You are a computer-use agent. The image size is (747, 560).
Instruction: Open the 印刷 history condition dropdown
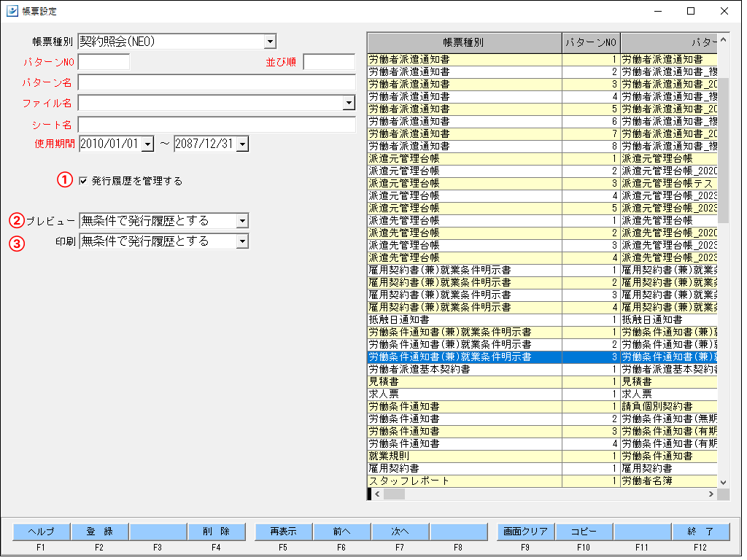(242, 241)
